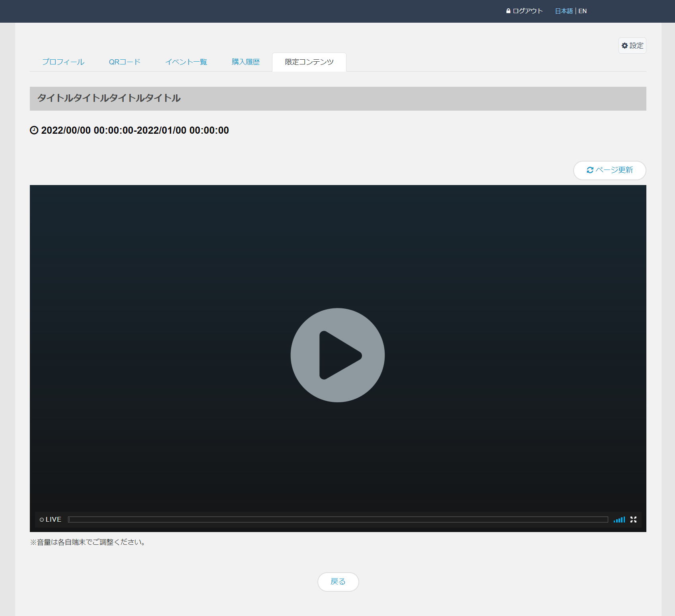This screenshot has height=616, width=675.
Task: Click the ページ更新 refresh button
Action: click(x=609, y=170)
